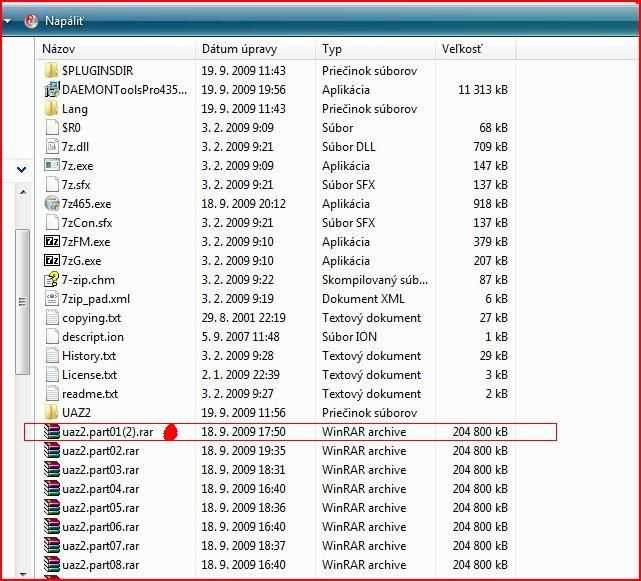Click the file name DAEMONToolsPro435...
The image size is (641, 581).
[x=124, y=90]
